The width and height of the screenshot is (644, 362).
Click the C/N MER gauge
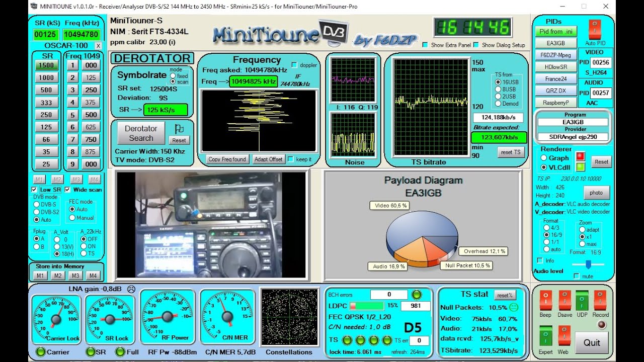[x=227, y=316]
